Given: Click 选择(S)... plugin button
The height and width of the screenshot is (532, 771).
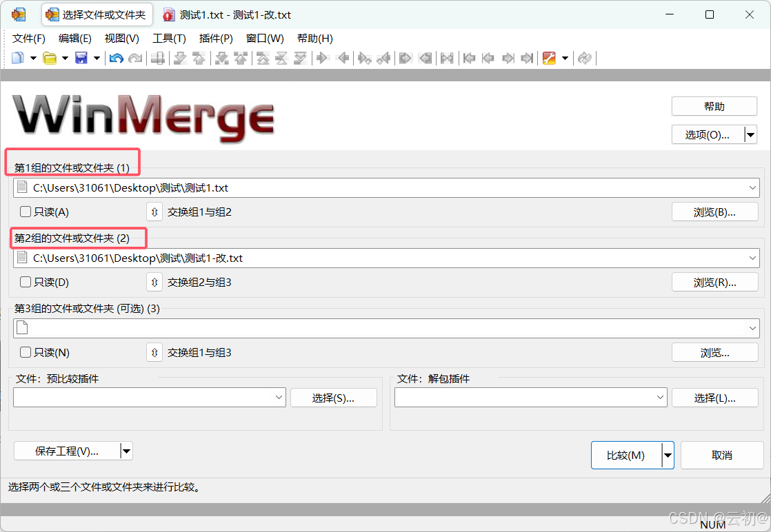Looking at the screenshot, I should (333, 398).
